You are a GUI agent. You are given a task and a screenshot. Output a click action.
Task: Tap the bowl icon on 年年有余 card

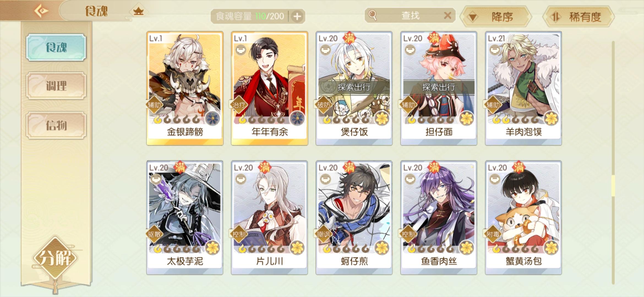click(x=241, y=50)
